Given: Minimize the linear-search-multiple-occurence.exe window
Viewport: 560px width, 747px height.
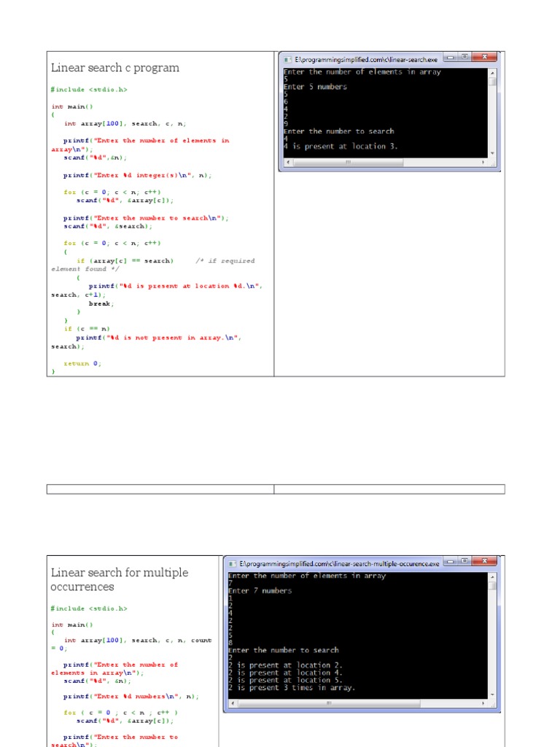Looking at the screenshot, I should pyautogui.click(x=449, y=561).
